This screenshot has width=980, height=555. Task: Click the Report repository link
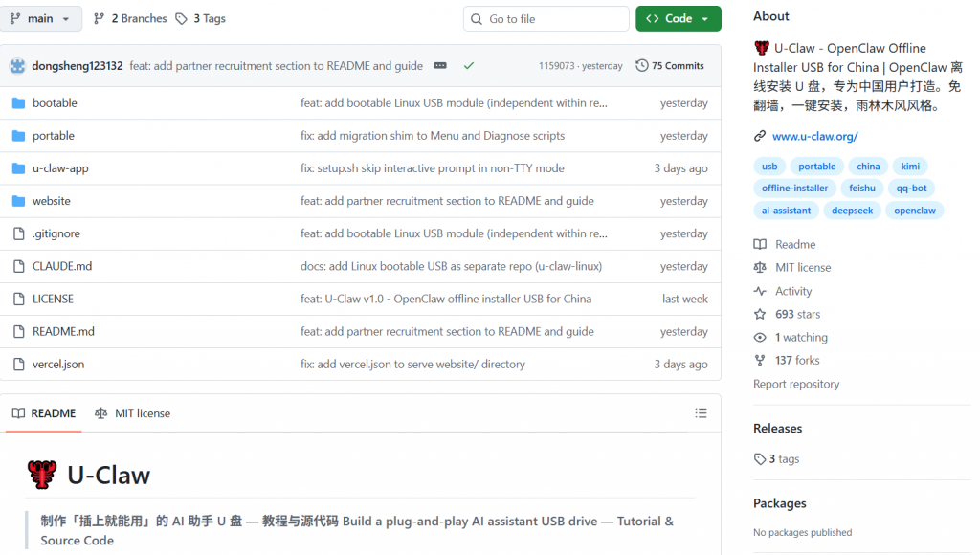click(x=796, y=384)
